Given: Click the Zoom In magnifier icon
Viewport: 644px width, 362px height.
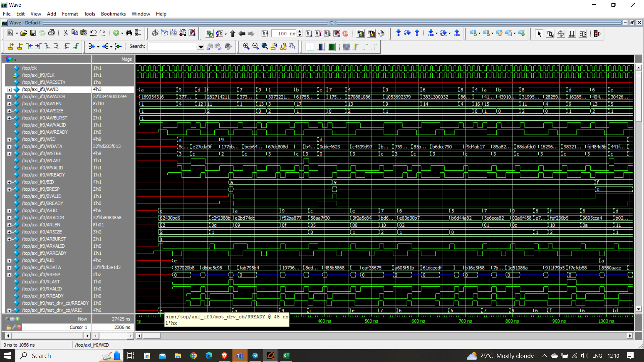Looking at the screenshot, I should [x=246, y=47].
